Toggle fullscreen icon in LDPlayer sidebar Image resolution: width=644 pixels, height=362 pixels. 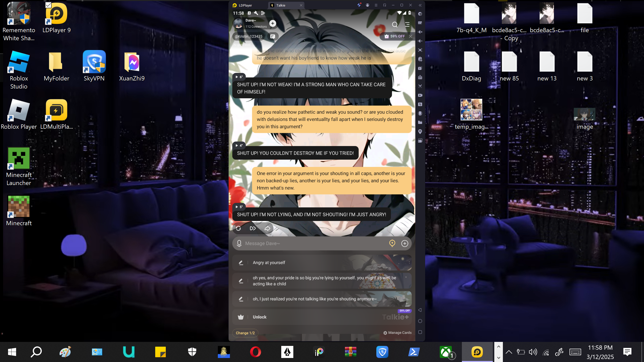(420, 50)
